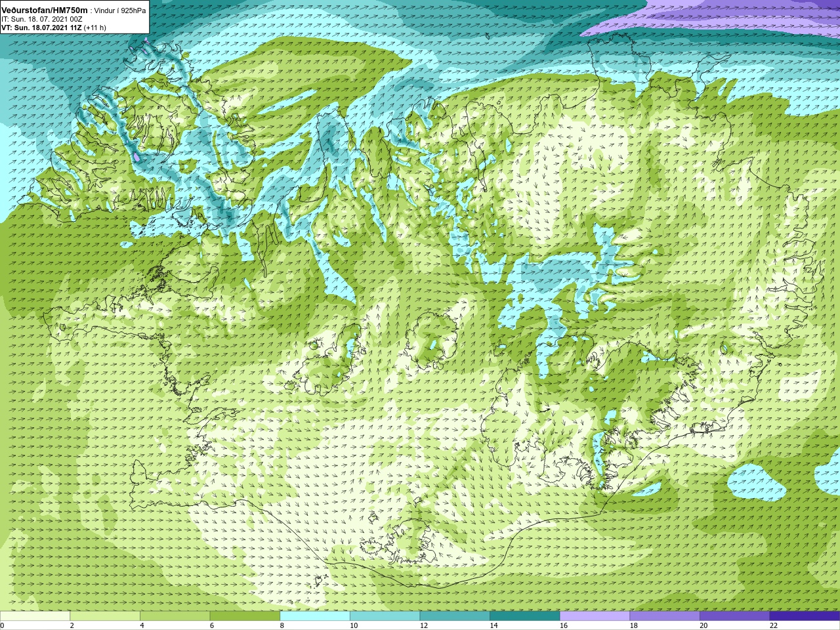Click the violet legend swatch between 20 and 22
Image resolution: width=840 pixels, height=630 pixels.
[x=735, y=616]
